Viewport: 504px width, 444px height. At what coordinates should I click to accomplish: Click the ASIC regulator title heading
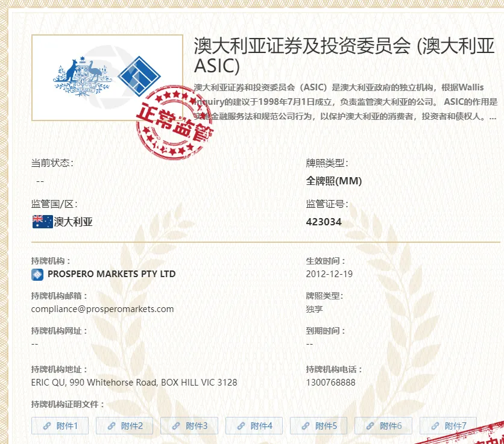pos(344,55)
